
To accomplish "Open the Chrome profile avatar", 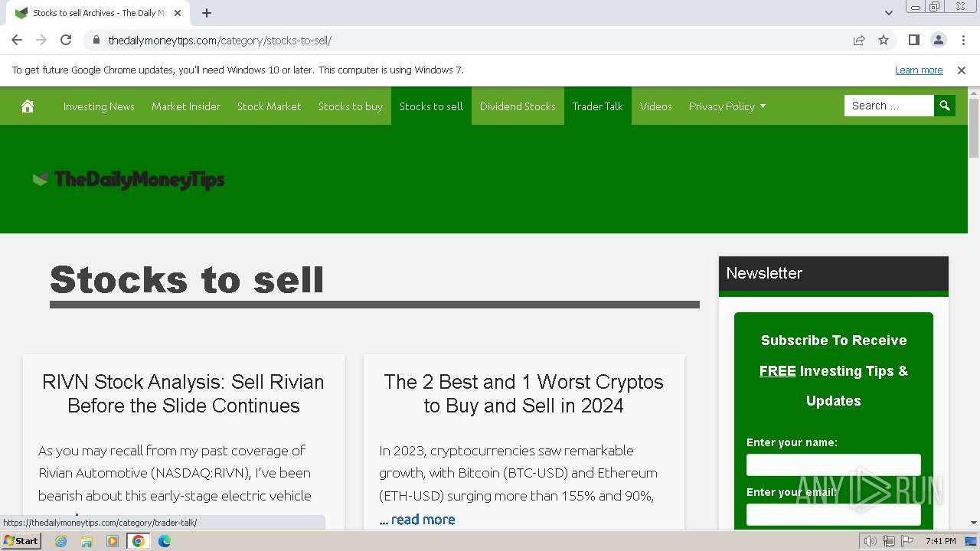I will coord(938,40).
